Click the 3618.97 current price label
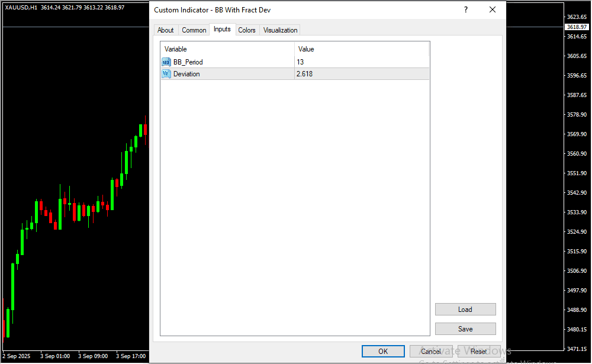 pos(576,27)
